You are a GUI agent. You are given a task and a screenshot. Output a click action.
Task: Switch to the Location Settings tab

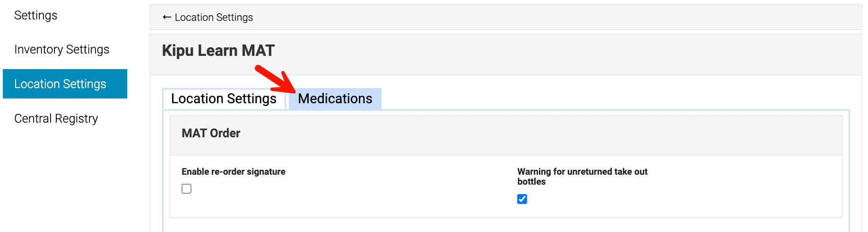coord(224,98)
